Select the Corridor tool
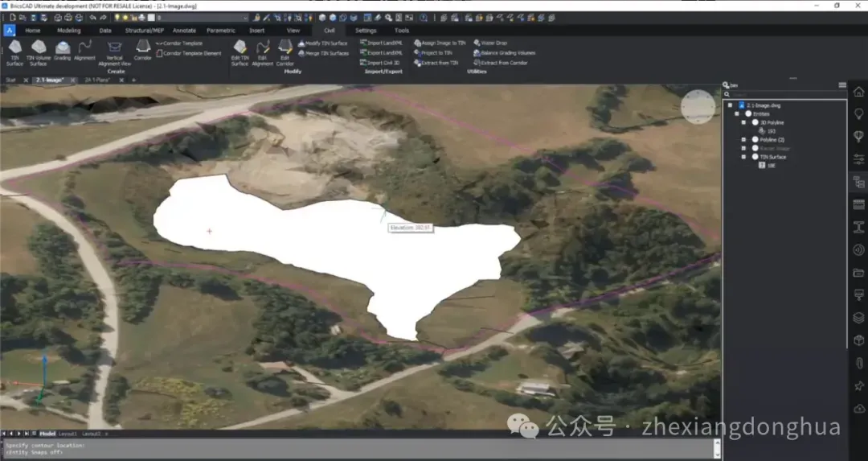The height and width of the screenshot is (461, 868). (x=143, y=50)
